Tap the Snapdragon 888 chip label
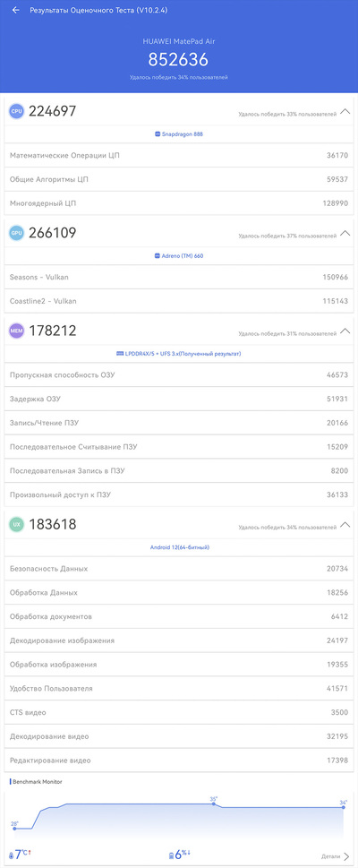 point(179,134)
